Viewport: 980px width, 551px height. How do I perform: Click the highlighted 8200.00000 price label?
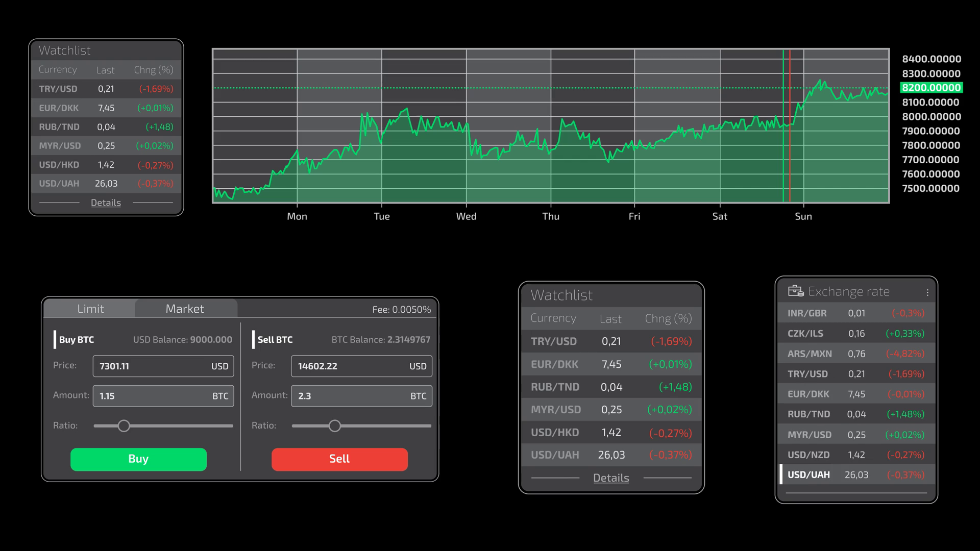pos(931,88)
